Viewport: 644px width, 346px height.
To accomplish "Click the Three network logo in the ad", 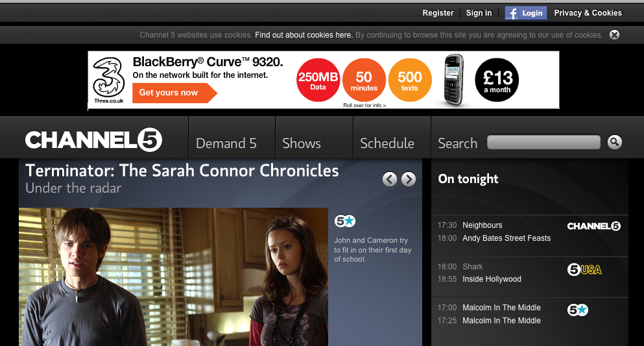I will point(109,80).
